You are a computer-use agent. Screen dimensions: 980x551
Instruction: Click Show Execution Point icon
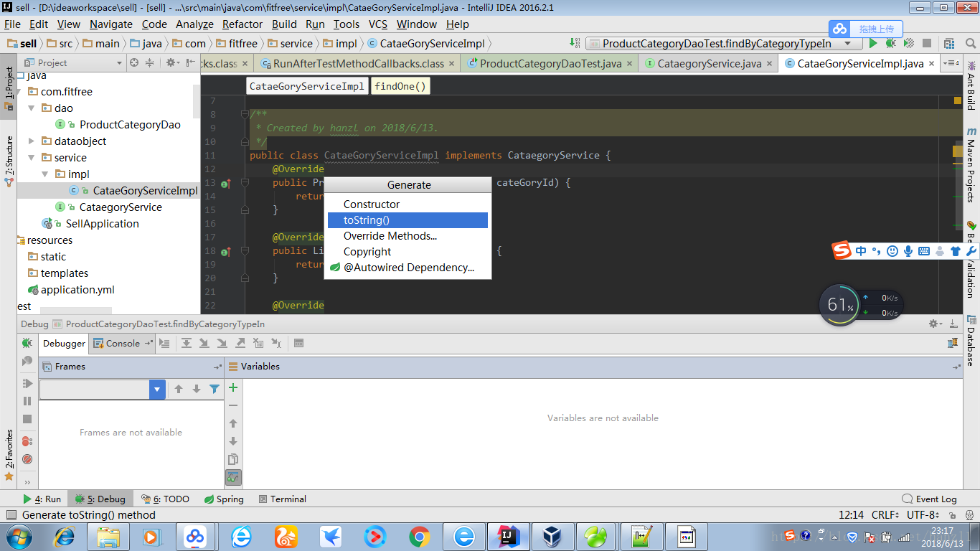coord(164,343)
